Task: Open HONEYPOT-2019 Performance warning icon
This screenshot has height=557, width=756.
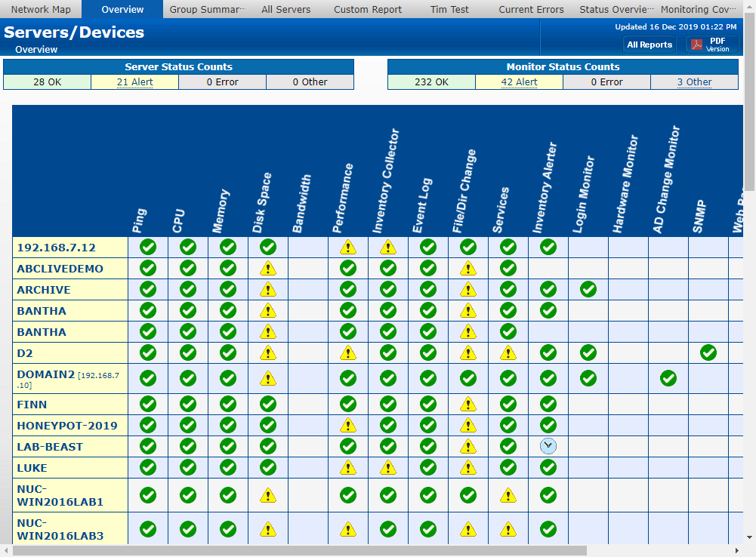Action: pyautogui.click(x=347, y=426)
